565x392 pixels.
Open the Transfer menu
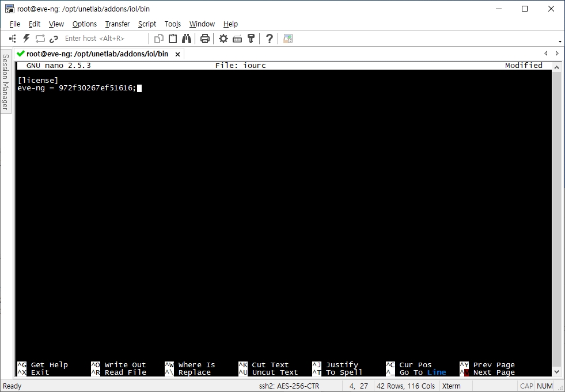tap(117, 24)
